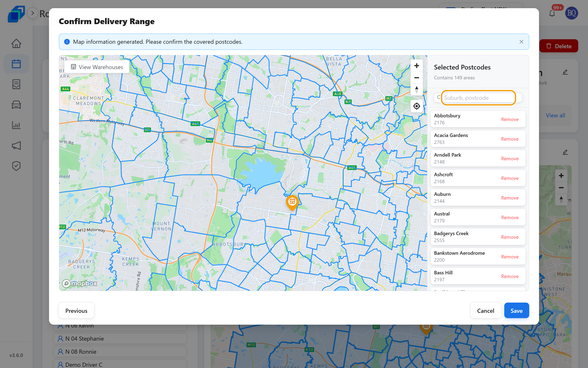Viewport: 588px width, 368px height.
Task: Remove Austral 2179 from the list
Action: click(510, 218)
